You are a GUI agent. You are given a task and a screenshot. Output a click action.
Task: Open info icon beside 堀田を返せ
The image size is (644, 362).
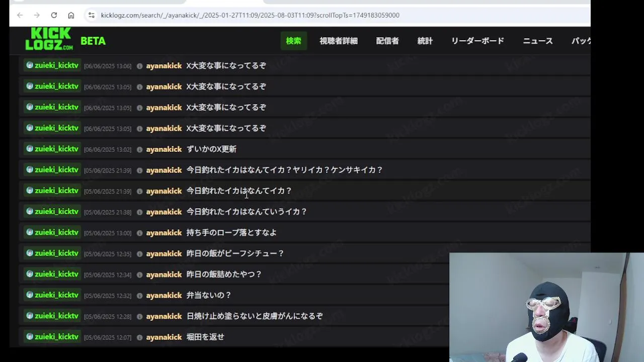(140, 337)
